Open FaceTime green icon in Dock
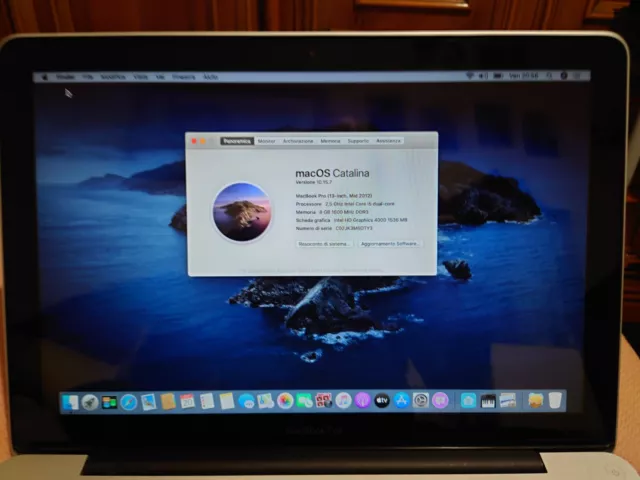Viewport: 640px width, 480px height. (304, 401)
